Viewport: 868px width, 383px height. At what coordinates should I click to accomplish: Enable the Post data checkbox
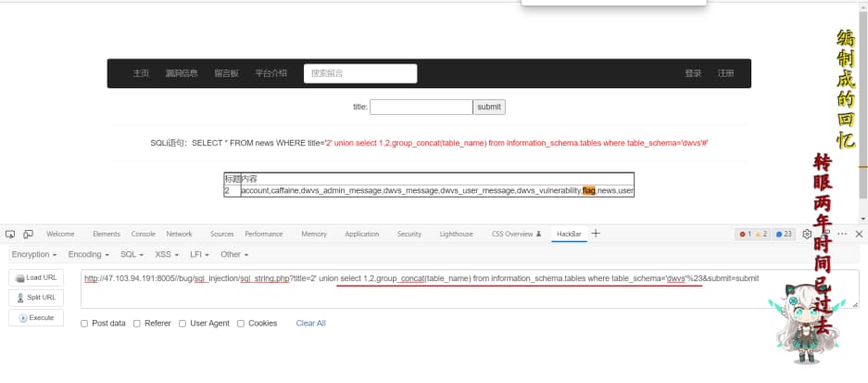pos(84,324)
